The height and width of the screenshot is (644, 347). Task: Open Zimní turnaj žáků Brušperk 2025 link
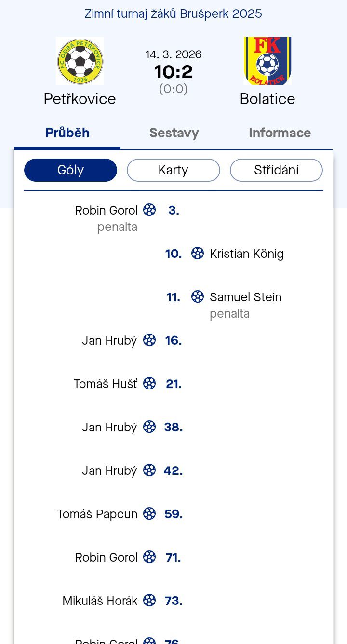[x=173, y=13]
